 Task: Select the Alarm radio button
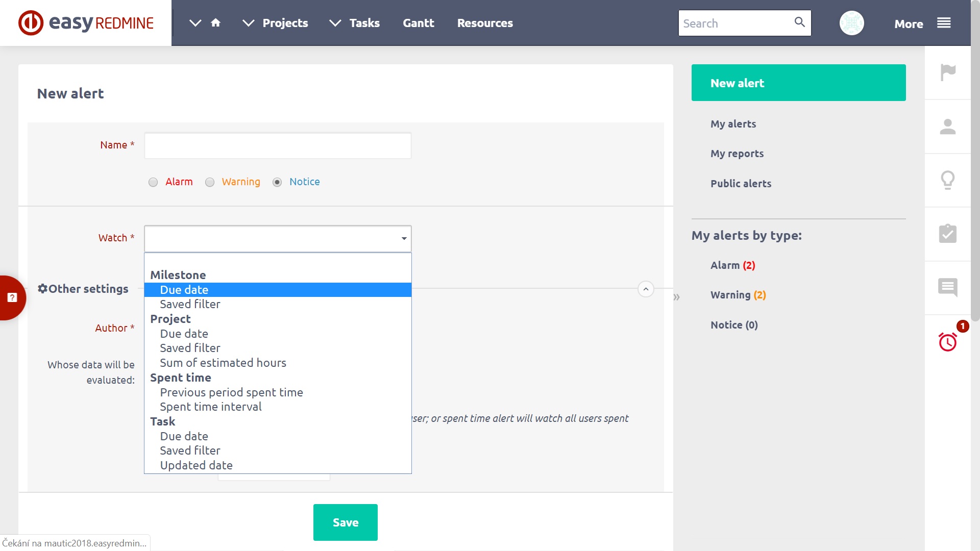tap(153, 182)
